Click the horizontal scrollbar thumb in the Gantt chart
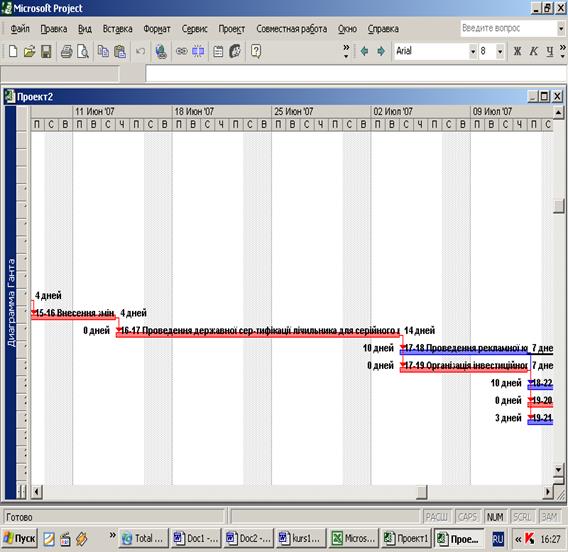 [x=421, y=492]
